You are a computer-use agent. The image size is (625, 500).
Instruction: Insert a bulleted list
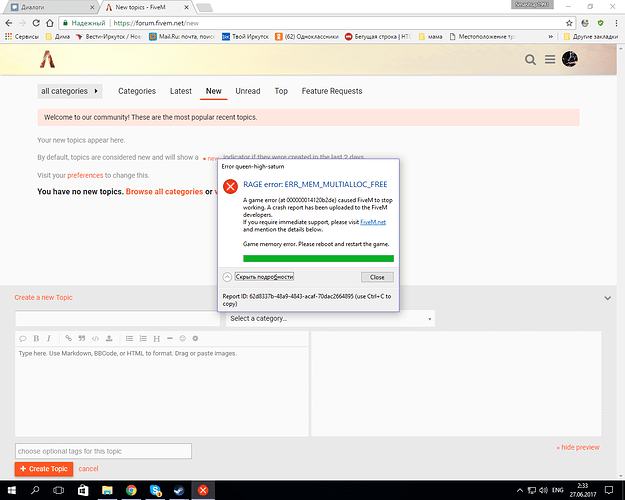tap(129, 339)
